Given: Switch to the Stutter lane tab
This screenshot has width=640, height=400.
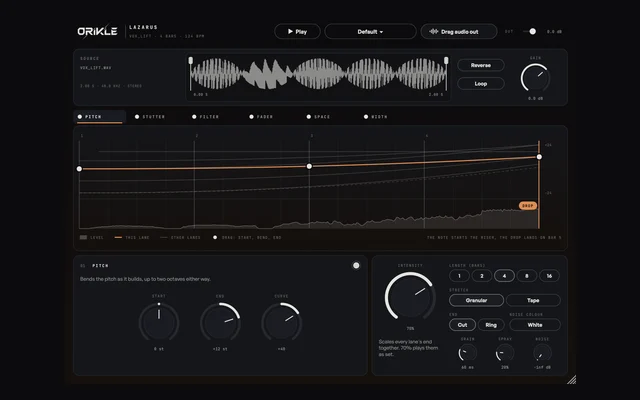Looking at the screenshot, I should click(150, 117).
